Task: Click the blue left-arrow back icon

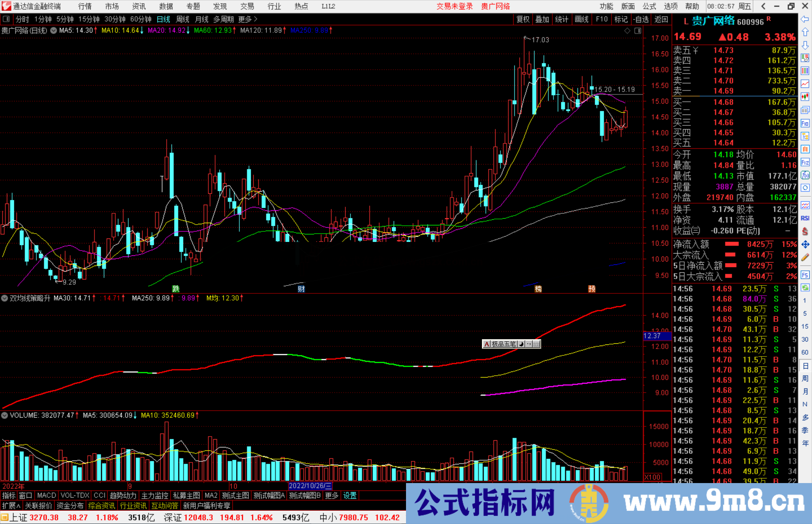Action: 805,19
